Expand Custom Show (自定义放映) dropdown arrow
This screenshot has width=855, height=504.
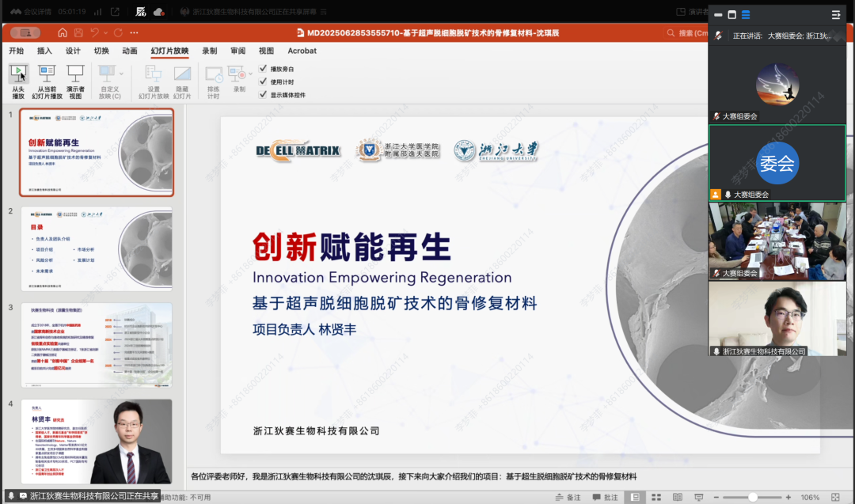(x=121, y=74)
